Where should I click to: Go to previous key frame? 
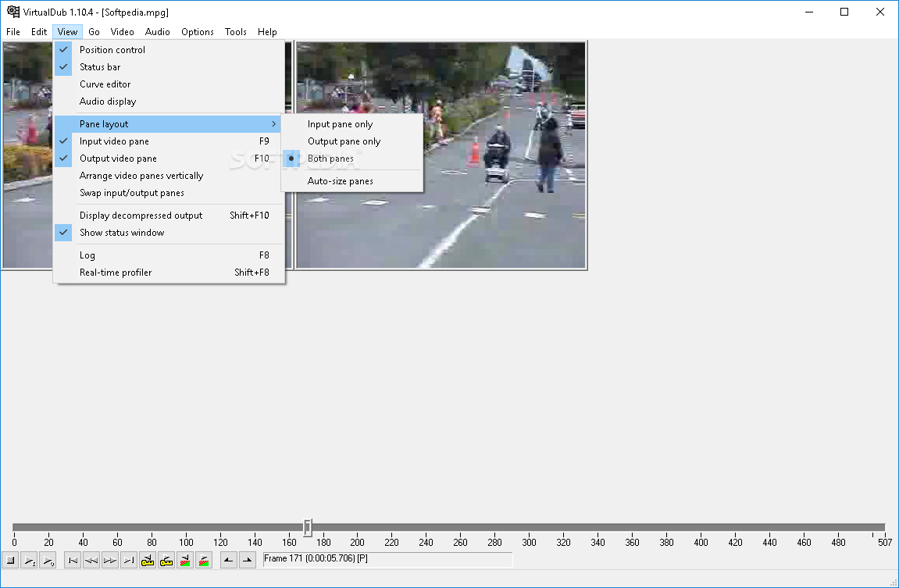(148, 560)
